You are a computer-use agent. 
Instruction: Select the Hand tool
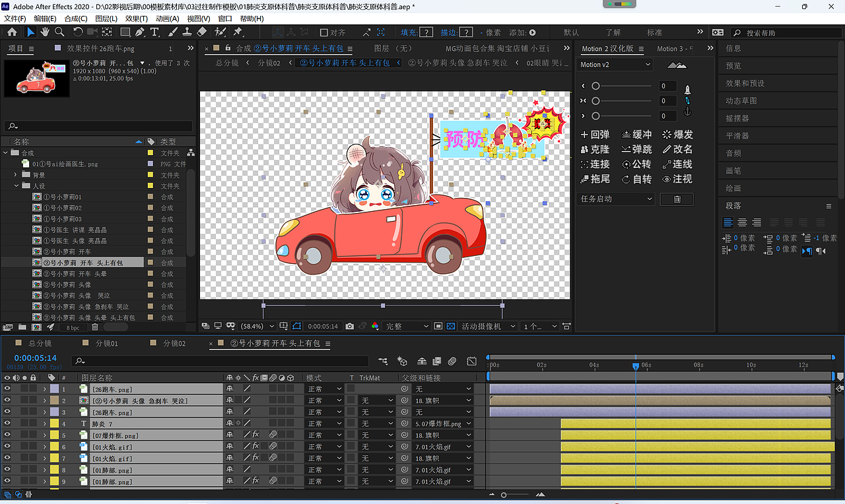(x=45, y=32)
